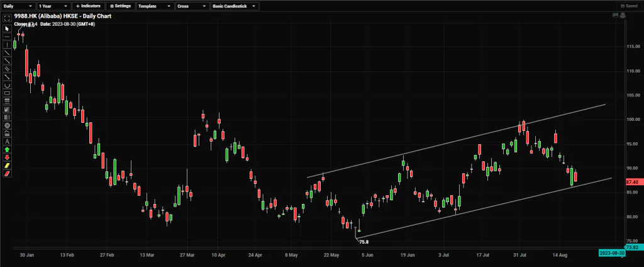Select the Fibonacci fan tool
Viewport: 644px width, 267px height.
(7, 109)
